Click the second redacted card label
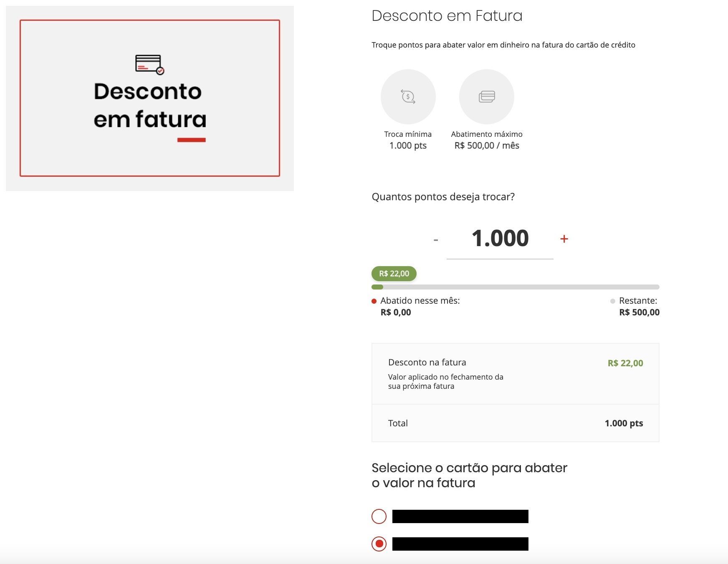The width and height of the screenshot is (728, 564). (x=460, y=544)
